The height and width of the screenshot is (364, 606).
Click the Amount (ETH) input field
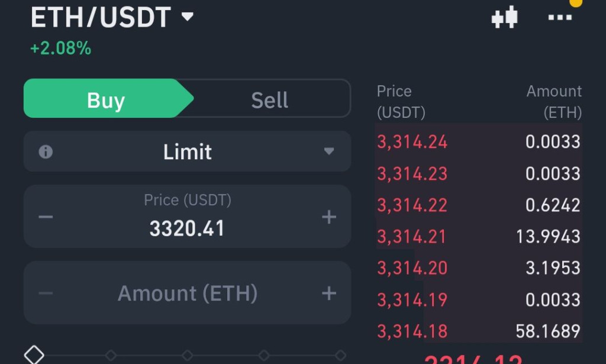pyautogui.click(x=188, y=292)
